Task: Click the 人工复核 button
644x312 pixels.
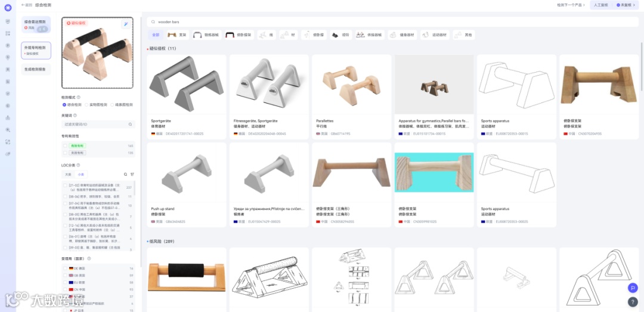Action: (600, 5)
